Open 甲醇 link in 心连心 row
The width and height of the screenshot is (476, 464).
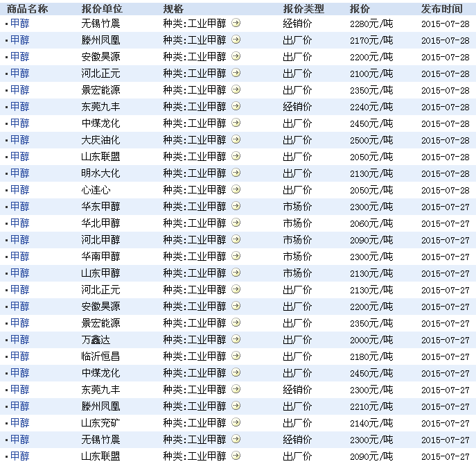pos(19,190)
